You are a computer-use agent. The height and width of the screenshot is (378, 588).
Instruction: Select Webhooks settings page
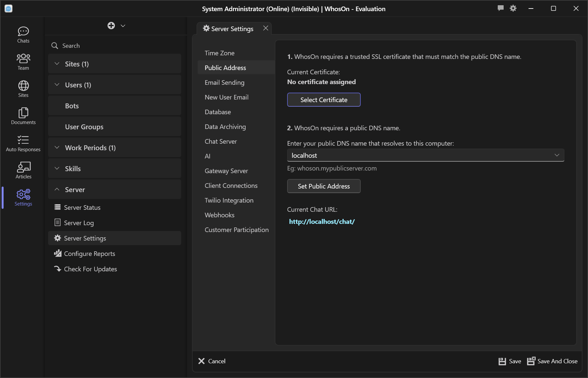pyautogui.click(x=236, y=215)
